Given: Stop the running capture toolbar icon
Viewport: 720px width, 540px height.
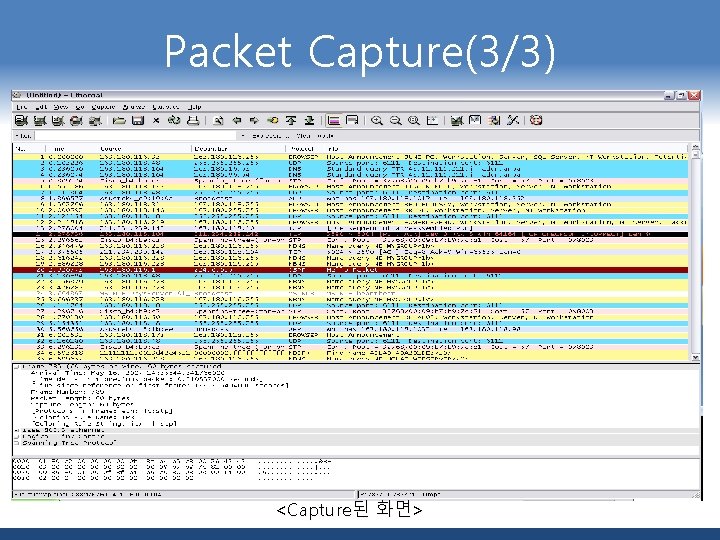Looking at the screenshot, I should click(76, 121).
